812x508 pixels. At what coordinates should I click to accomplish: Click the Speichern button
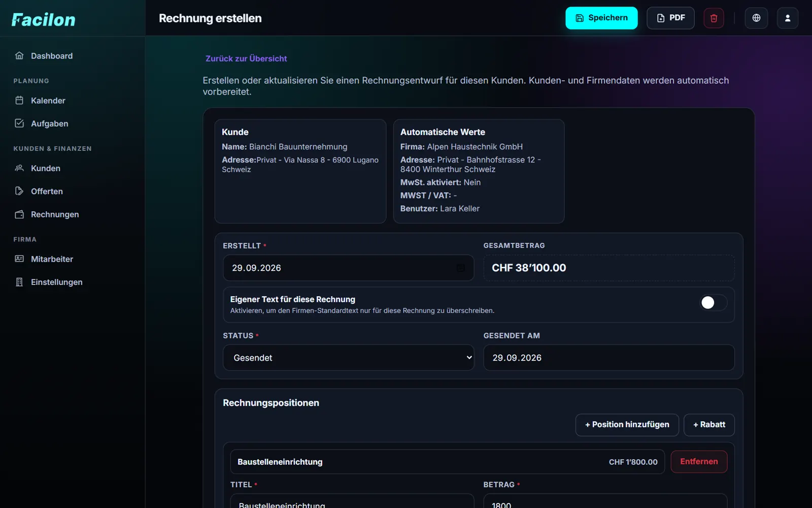coord(601,18)
